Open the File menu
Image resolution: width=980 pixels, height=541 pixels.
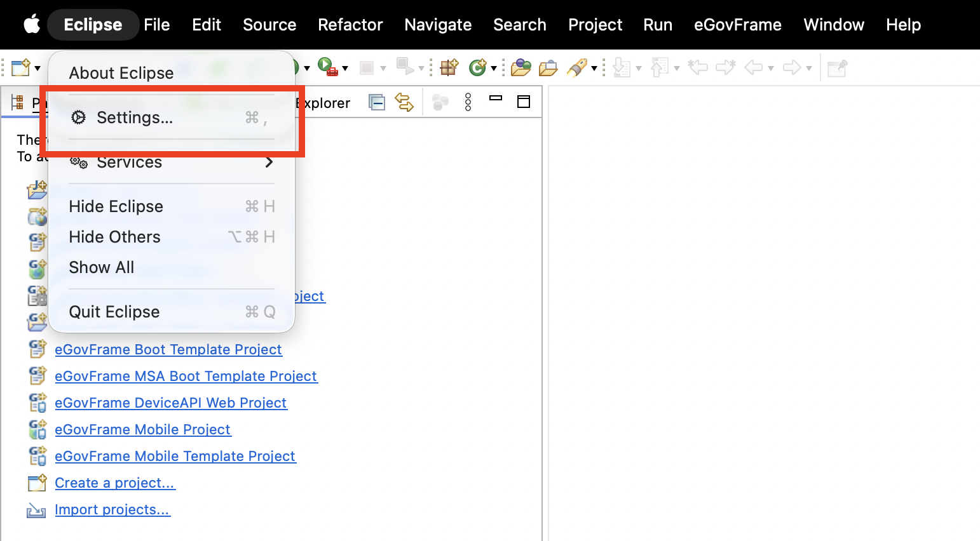click(157, 25)
